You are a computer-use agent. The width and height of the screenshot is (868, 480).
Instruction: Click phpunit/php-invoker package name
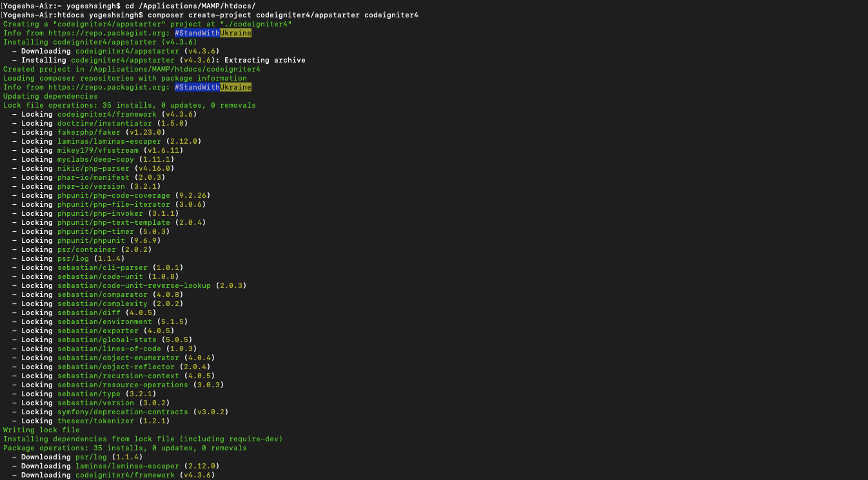pos(101,213)
